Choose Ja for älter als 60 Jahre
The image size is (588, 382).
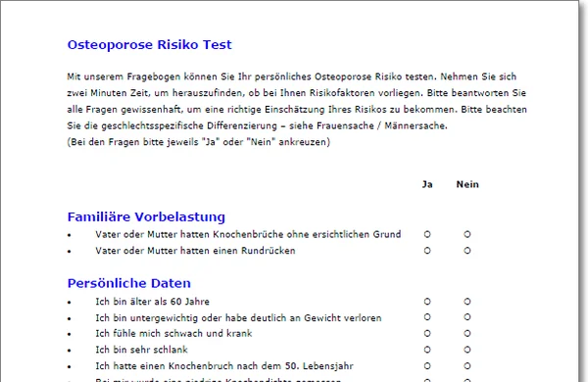click(427, 302)
